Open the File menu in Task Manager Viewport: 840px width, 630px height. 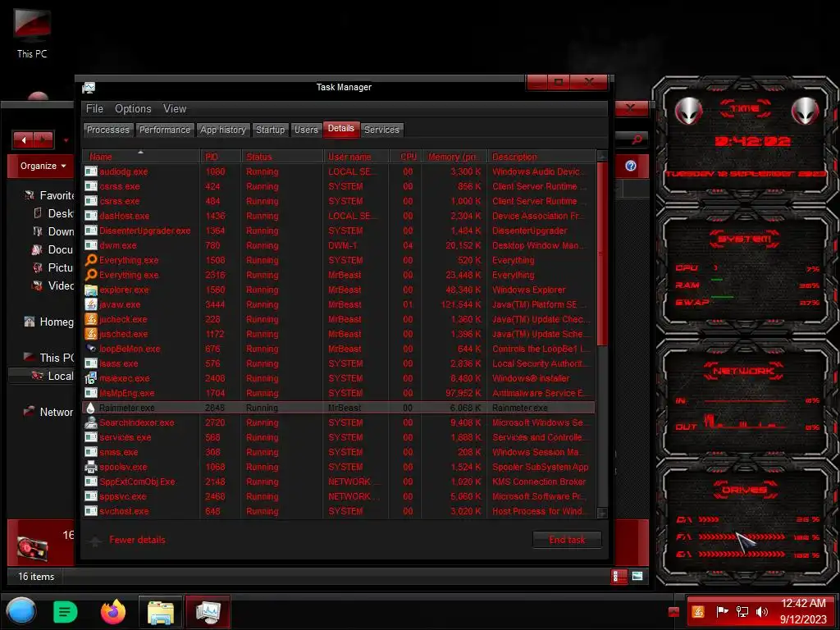click(x=94, y=109)
